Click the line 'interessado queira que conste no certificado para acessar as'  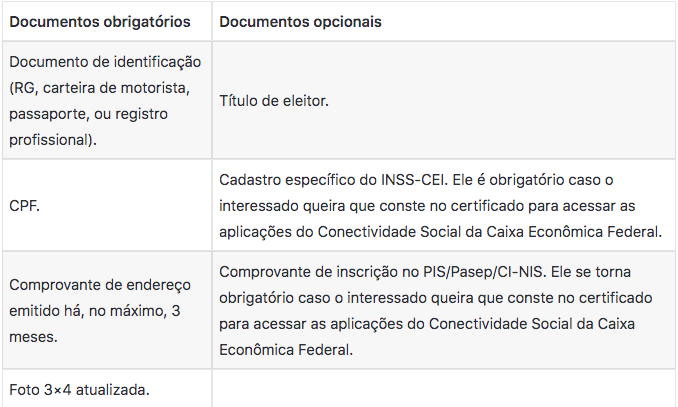coord(427,206)
